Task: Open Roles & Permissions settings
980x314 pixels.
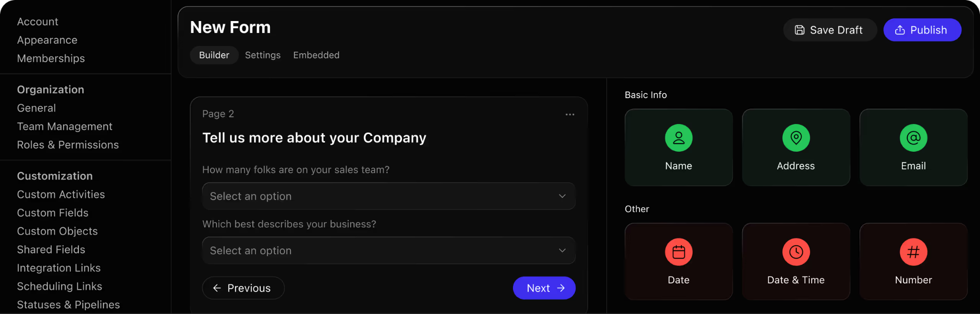Action: click(x=68, y=145)
